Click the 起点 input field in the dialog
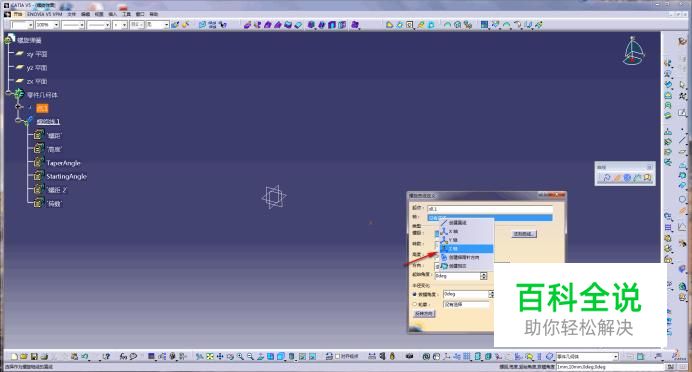This screenshot has height=372, width=692. tap(489, 209)
